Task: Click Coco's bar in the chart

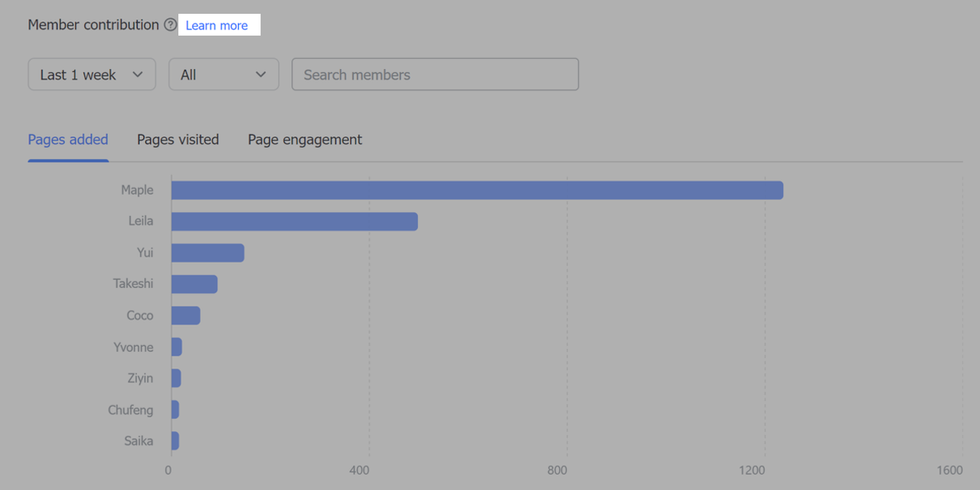Action: click(x=186, y=315)
